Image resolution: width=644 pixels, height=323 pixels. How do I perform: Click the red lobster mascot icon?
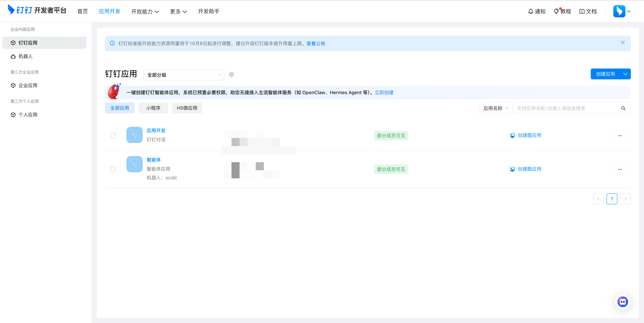click(114, 91)
